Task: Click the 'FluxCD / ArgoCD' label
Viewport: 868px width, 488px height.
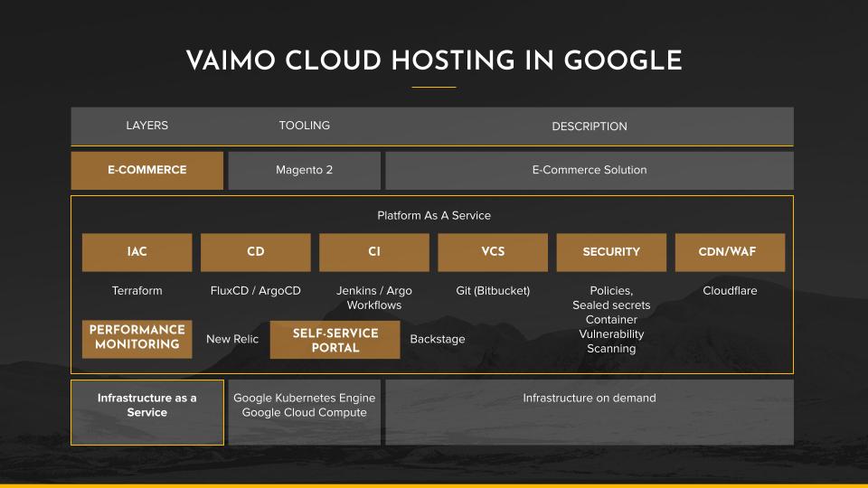Action: 256,290
